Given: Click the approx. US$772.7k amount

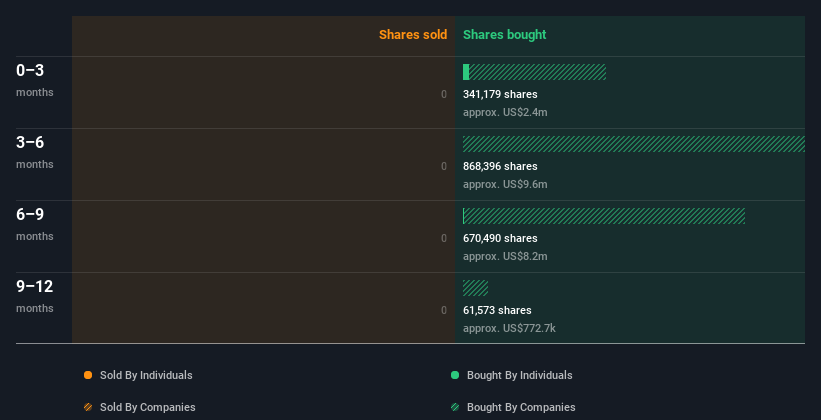Looking at the screenshot, I should (509, 328).
